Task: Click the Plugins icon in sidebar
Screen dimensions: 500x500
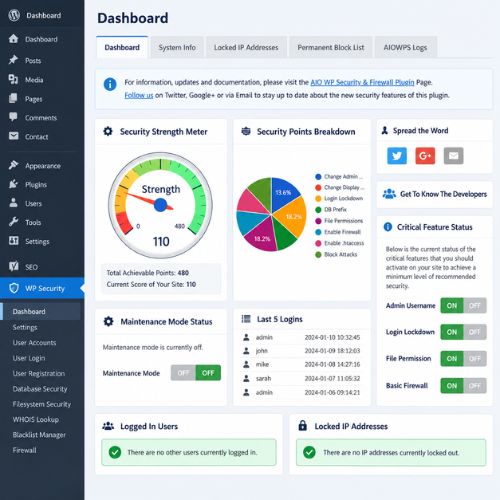Action: point(13,184)
